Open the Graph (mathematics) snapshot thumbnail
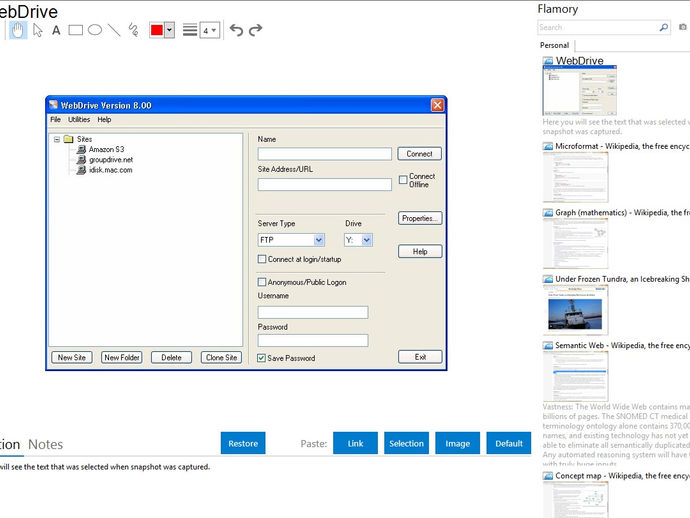This screenshot has height=518, width=690. click(x=576, y=243)
